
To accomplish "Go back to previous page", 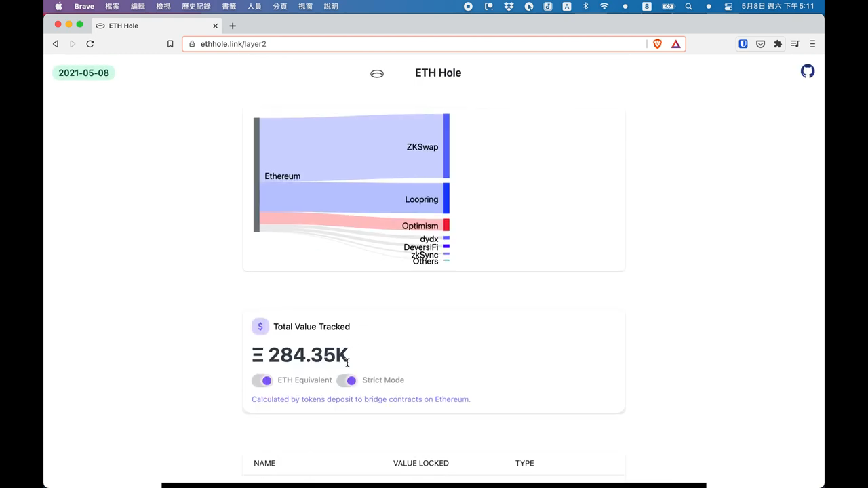I will (x=56, y=44).
